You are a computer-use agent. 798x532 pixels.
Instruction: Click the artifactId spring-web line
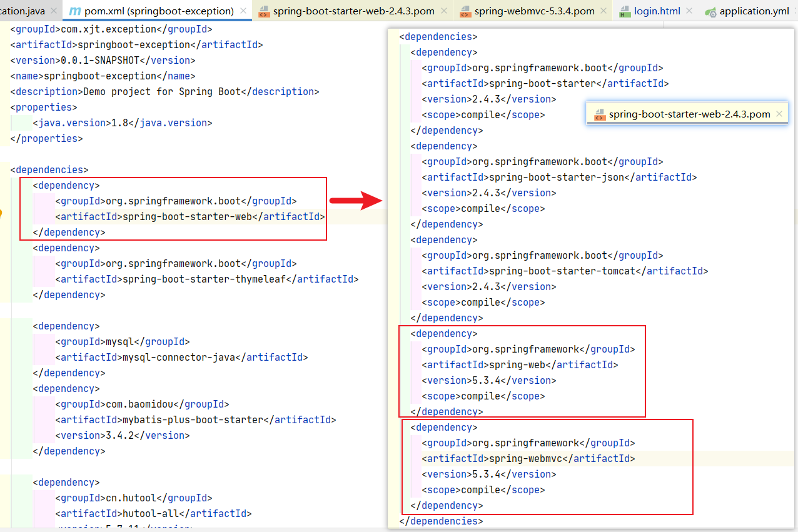point(520,365)
